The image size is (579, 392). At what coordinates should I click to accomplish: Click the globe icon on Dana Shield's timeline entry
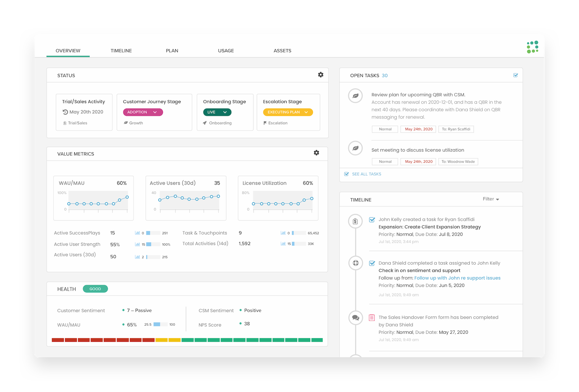click(x=355, y=263)
